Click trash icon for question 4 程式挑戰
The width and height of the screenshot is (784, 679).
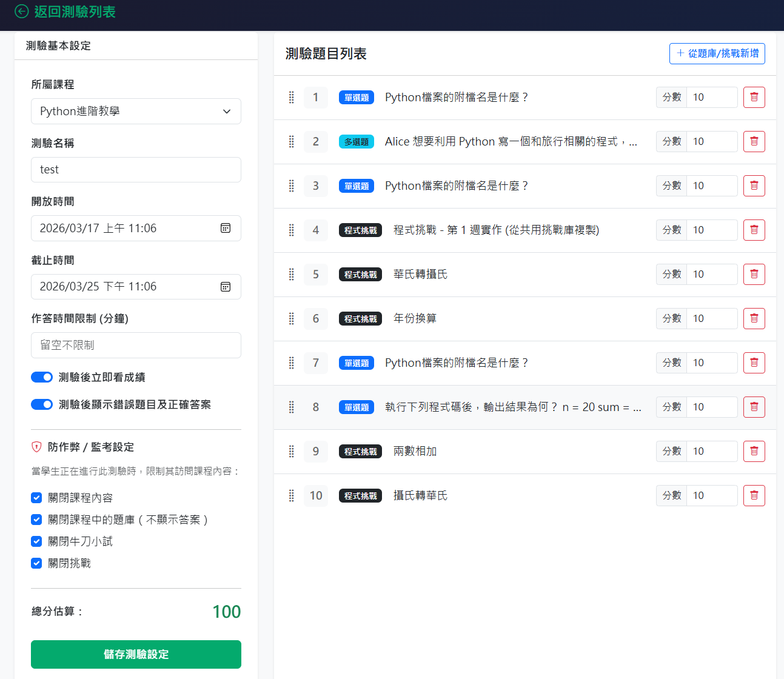tap(754, 230)
